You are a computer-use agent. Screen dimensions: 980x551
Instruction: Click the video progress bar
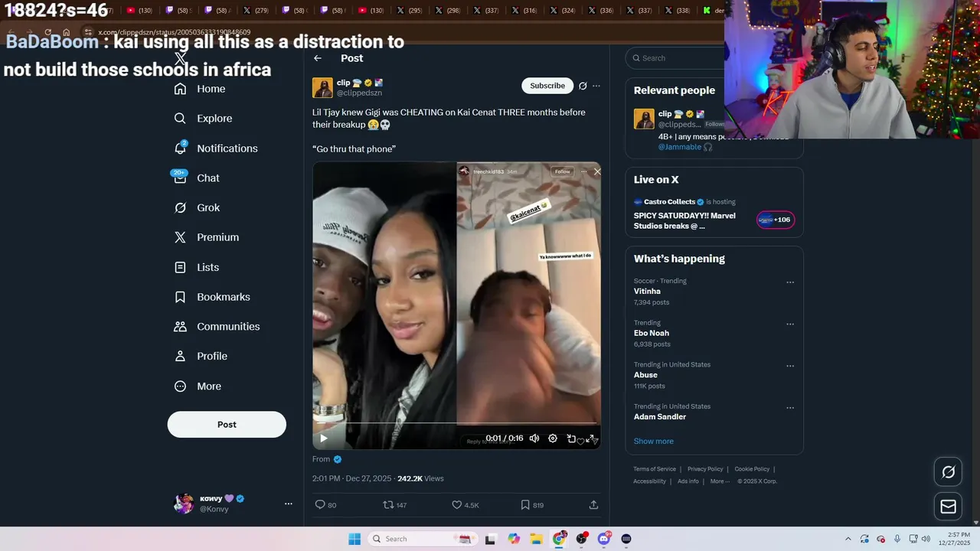456,423
